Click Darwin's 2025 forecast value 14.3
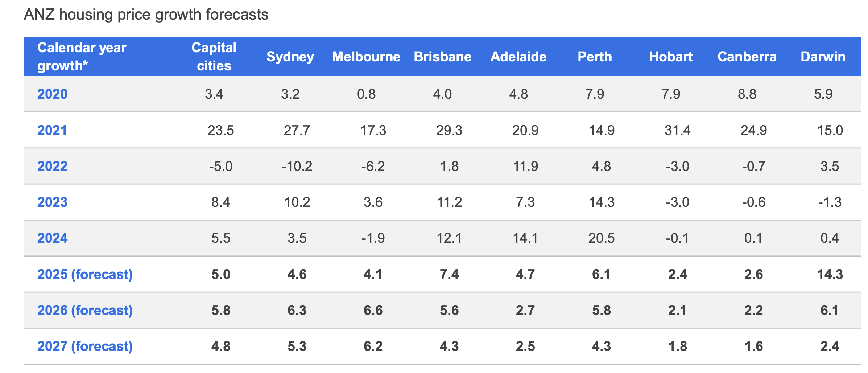Image resolution: width=868 pixels, height=373 pixels. (x=830, y=274)
